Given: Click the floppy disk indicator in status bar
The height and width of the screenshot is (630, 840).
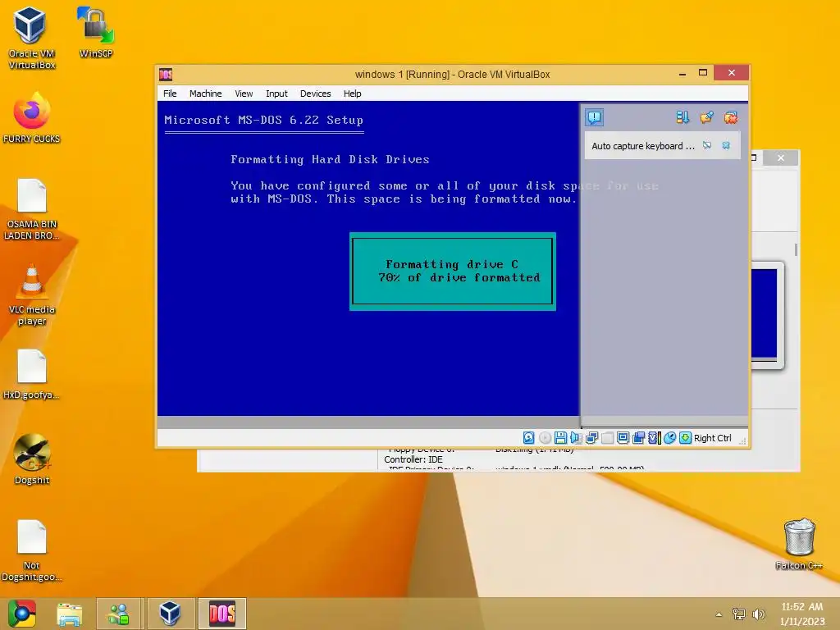Looking at the screenshot, I should pyautogui.click(x=560, y=438).
